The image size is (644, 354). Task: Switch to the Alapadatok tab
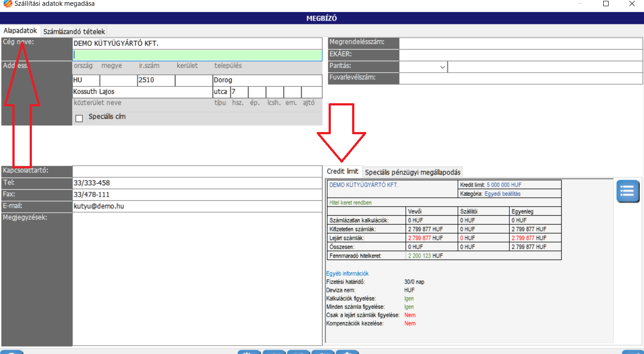pos(20,31)
